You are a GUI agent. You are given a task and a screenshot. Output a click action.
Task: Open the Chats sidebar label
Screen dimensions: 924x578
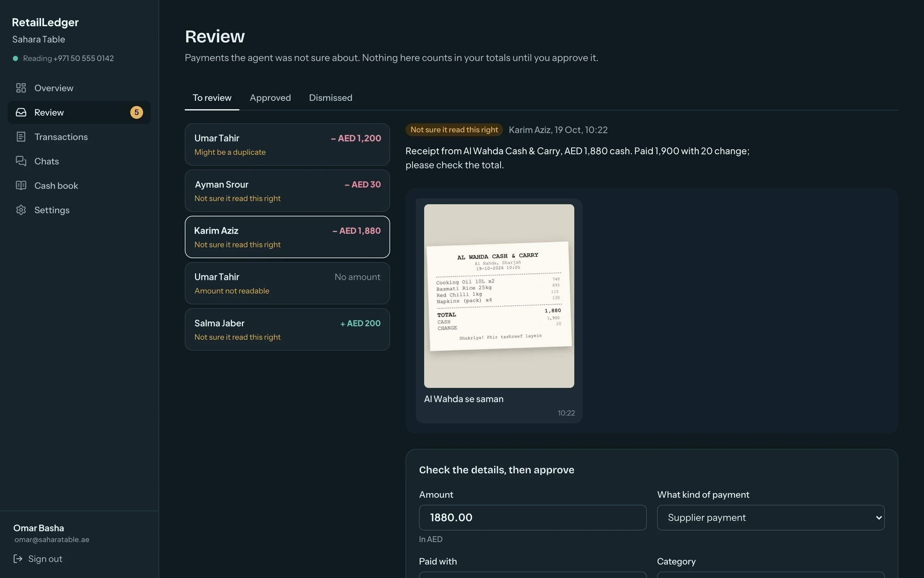click(x=47, y=161)
